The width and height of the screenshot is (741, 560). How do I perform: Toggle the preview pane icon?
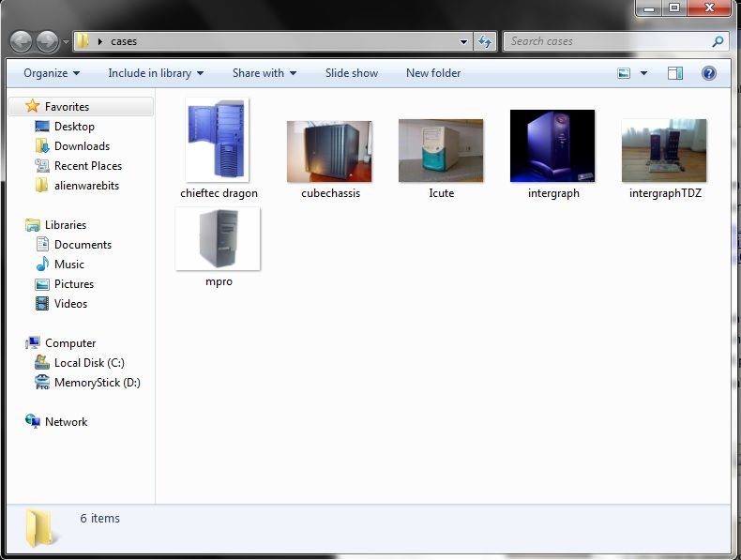(x=674, y=73)
